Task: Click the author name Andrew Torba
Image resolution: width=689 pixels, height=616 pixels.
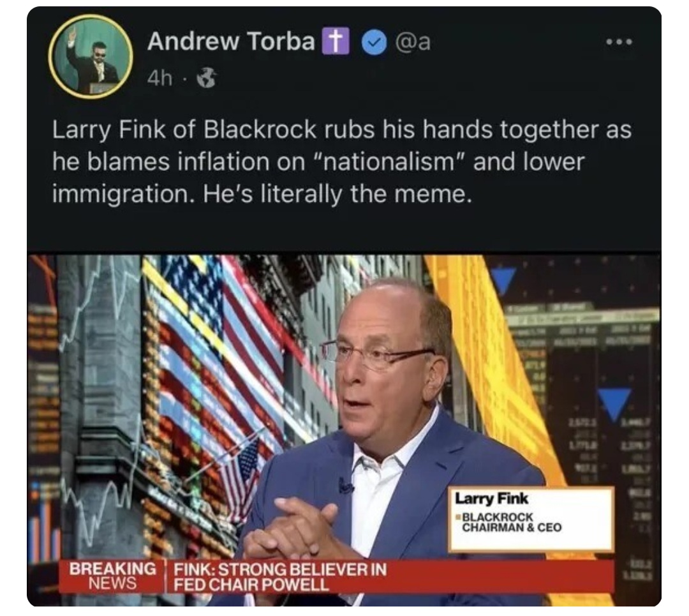Action: coord(231,41)
